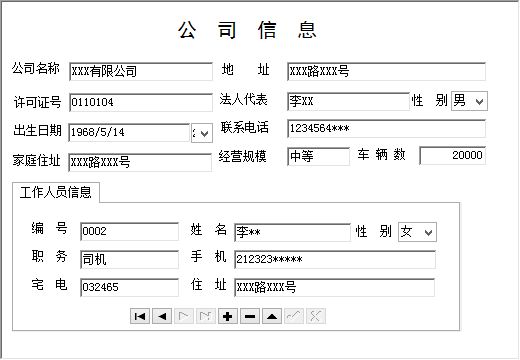The width and height of the screenshot is (520, 360).
Task: Open legal representative gender dropdown showing 男
Action: coord(469,101)
